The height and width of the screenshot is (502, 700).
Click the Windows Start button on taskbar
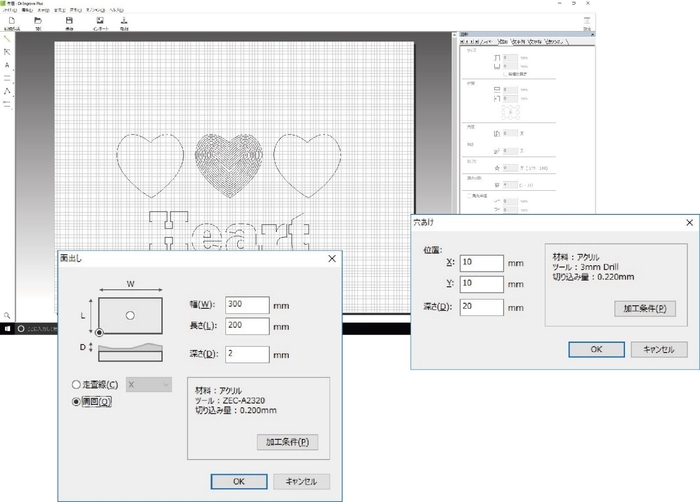coord(7,328)
